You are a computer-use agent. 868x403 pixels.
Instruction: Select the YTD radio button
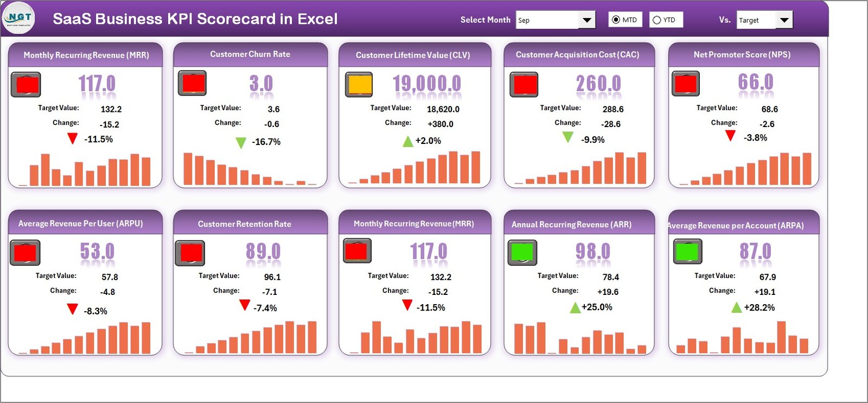click(x=657, y=20)
